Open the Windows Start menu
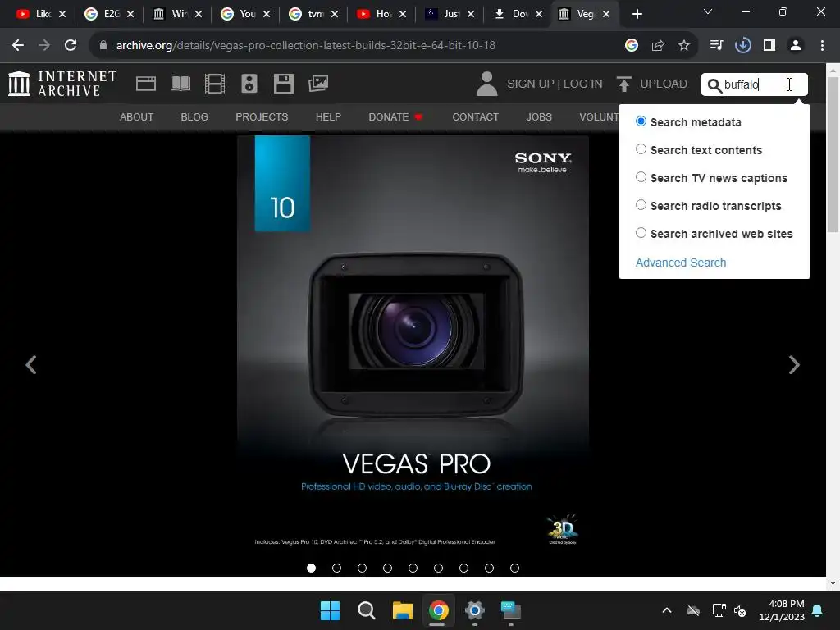The image size is (840, 630). tap(330, 610)
